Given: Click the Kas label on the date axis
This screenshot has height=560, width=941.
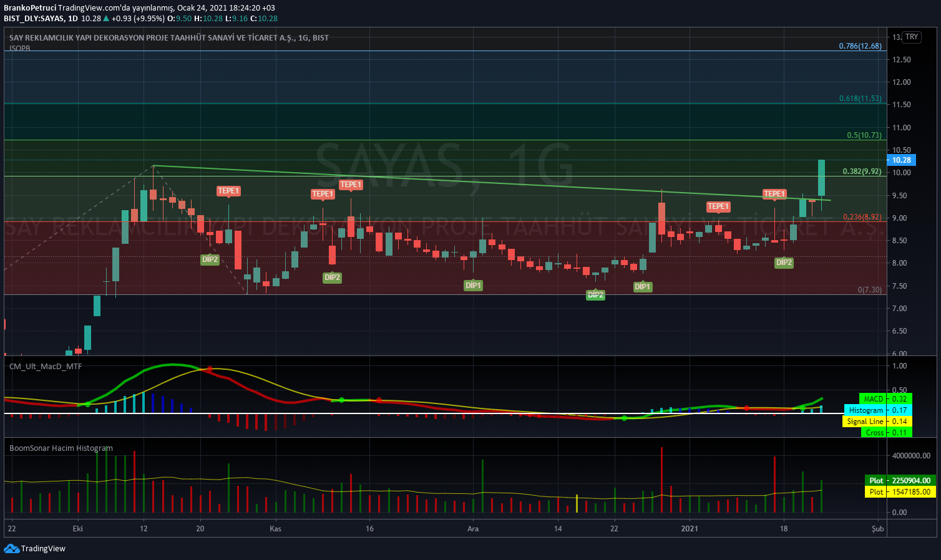Looking at the screenshot, I should (275, 529).
